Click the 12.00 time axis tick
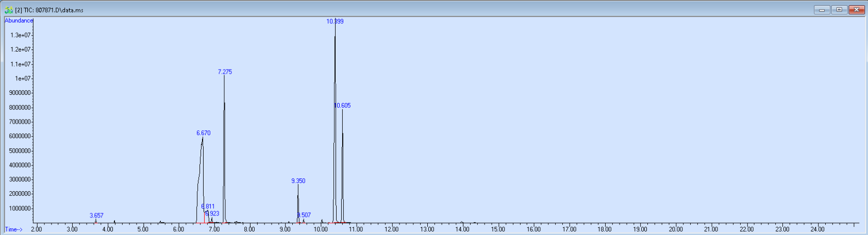 (x=392, y=229)
